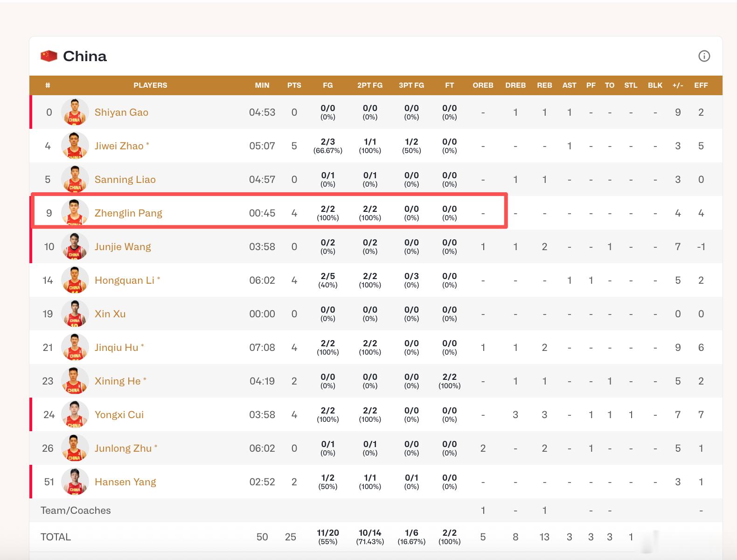Image resolution: width=737 pixels, height=560 pixels.
Task: Open Xining He player profile link
Action: 118,381
